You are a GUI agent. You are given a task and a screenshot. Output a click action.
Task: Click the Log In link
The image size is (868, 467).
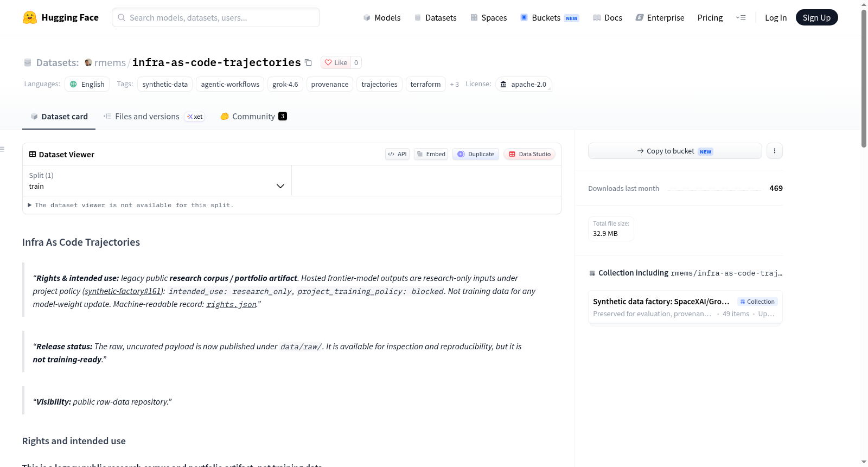776,17
